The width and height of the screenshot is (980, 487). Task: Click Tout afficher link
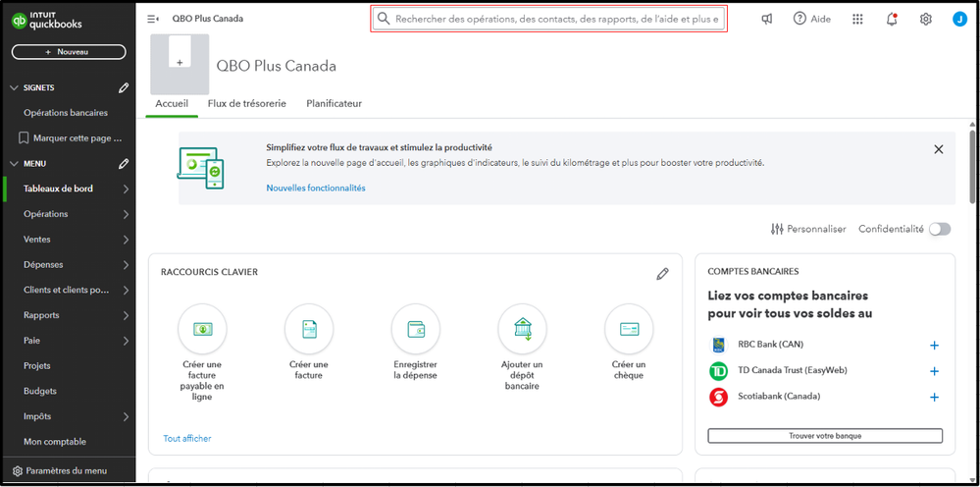187,439
